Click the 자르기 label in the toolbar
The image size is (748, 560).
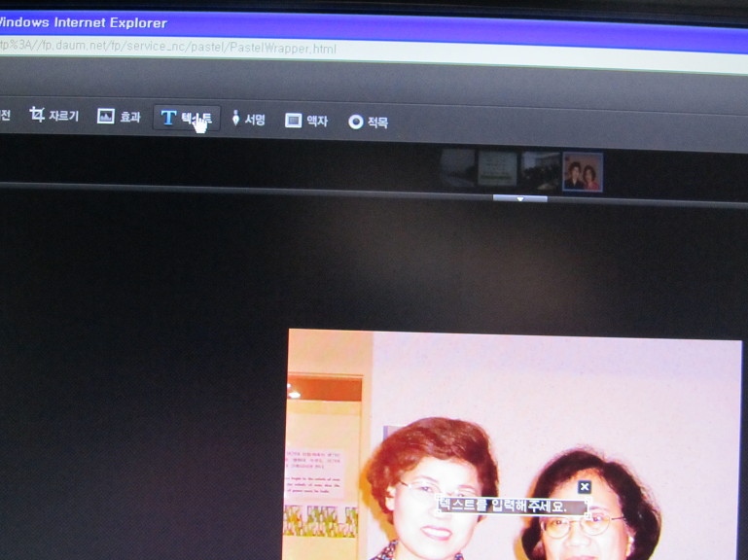(64, 116)
